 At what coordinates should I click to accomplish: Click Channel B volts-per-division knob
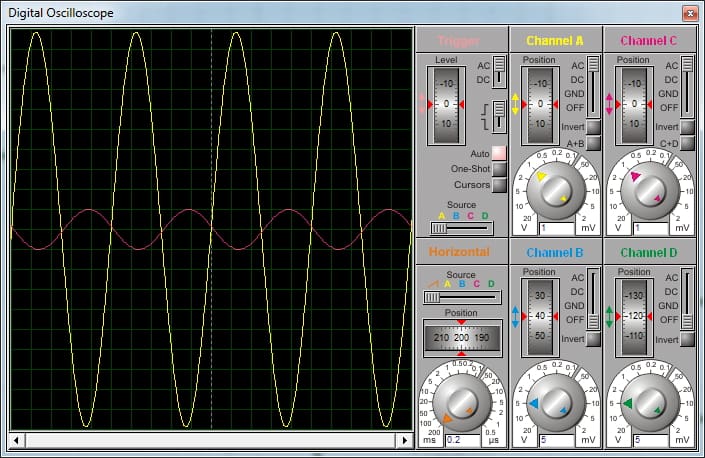point(556,403)
